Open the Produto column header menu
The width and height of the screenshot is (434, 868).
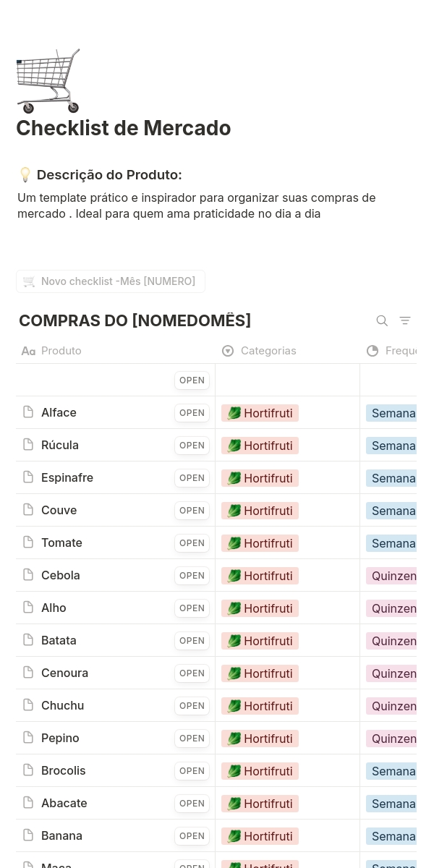[x=61, y=351]
